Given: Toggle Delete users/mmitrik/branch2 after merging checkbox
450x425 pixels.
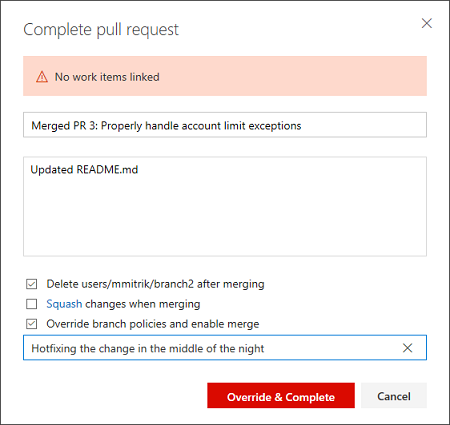Looking at the screenshot, I should (32, 284).
